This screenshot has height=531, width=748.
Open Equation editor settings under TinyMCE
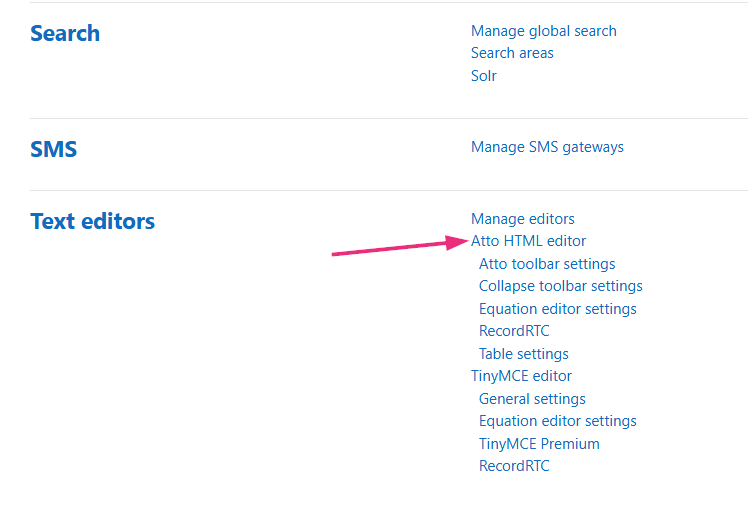tap(557, 421)
